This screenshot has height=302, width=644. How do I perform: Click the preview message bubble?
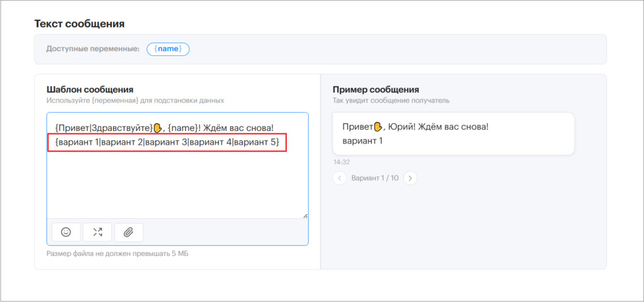coord(453,134)
